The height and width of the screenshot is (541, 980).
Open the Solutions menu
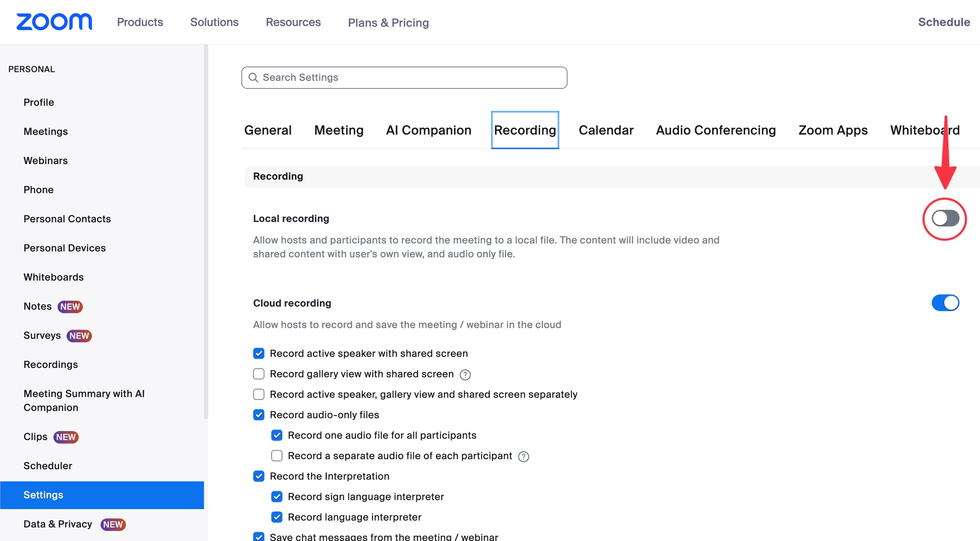click(x=214, y=22)
